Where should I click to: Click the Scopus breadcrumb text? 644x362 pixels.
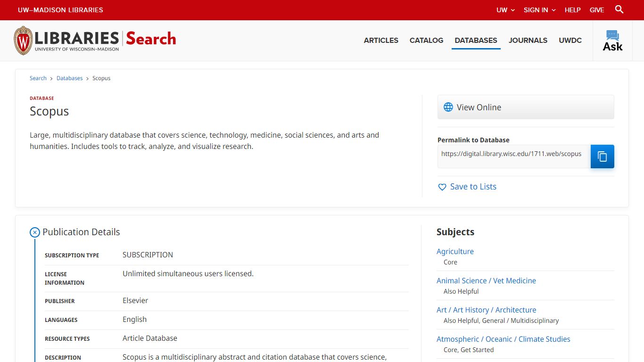tap(101, 78)
